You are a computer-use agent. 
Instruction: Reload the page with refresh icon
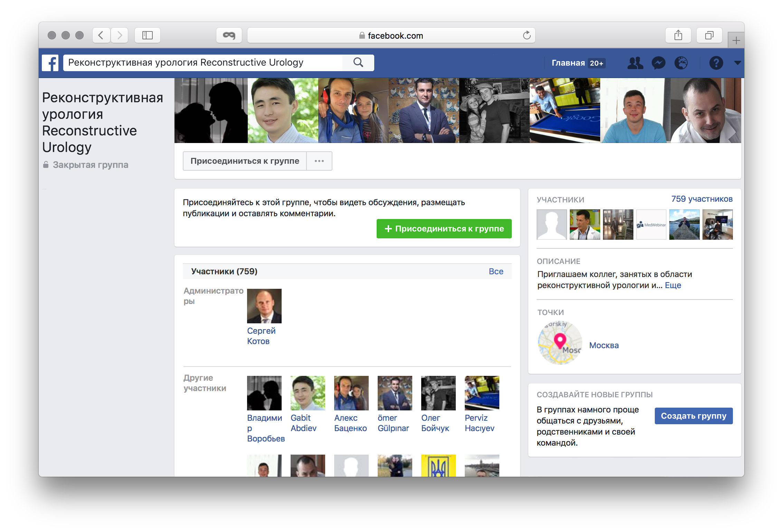click(527, 35)
